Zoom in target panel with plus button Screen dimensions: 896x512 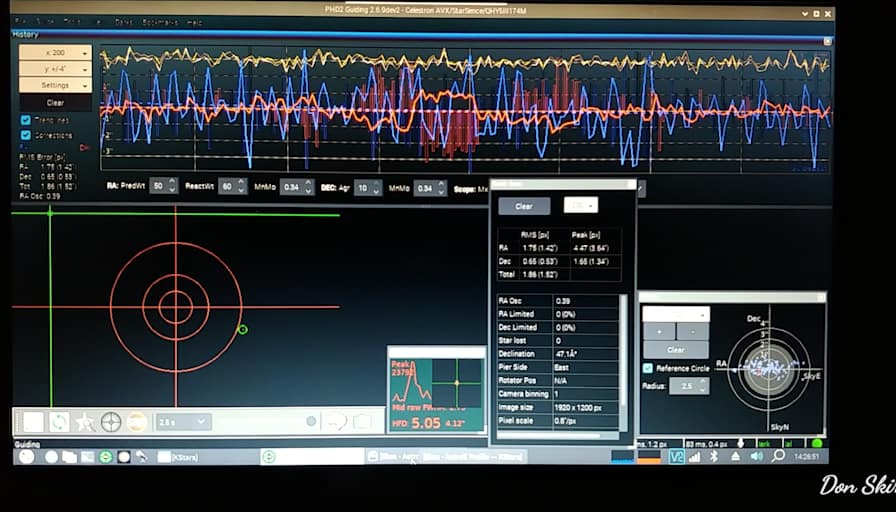pos(659,332)
